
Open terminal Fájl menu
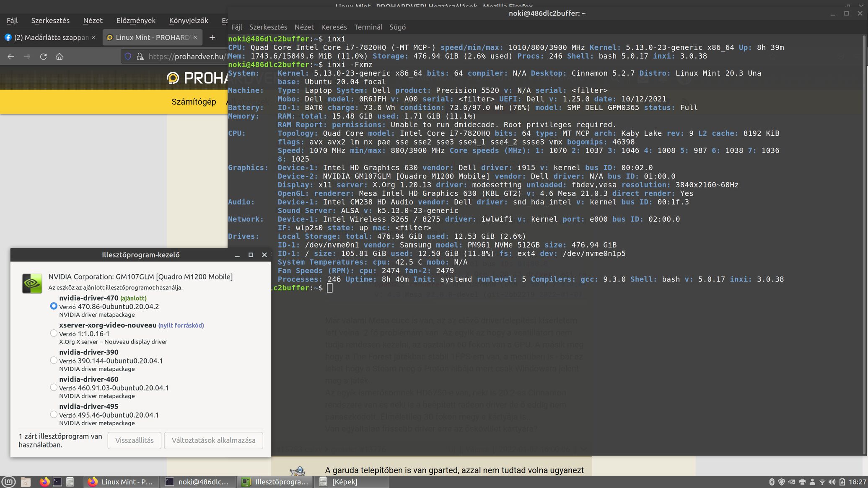(237, 27)
